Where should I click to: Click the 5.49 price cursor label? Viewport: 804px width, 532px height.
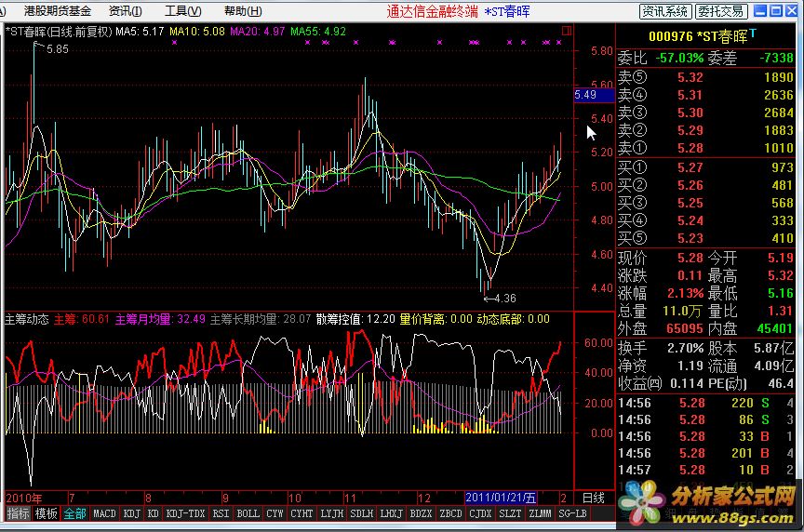[594, 95]
